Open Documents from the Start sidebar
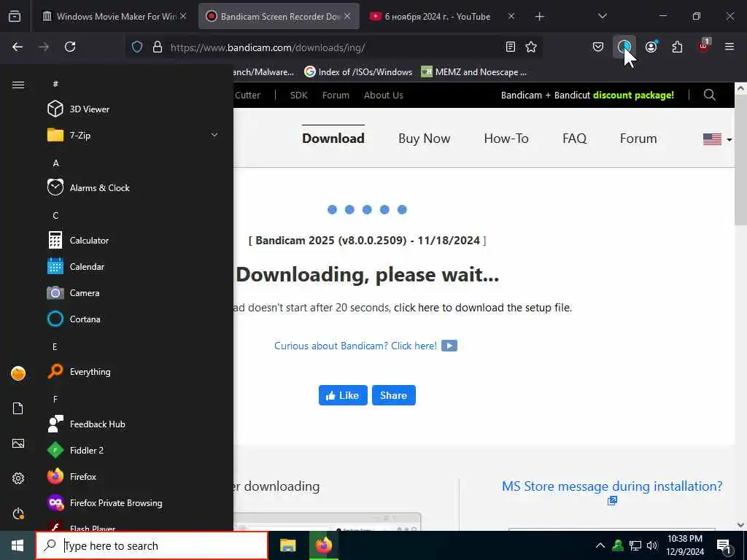The height and width of the screenshot is (560, 747). tap(18, 408)
